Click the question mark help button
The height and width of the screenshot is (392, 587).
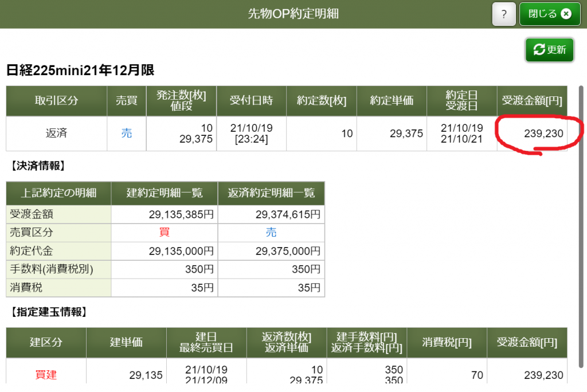point(504,14)
